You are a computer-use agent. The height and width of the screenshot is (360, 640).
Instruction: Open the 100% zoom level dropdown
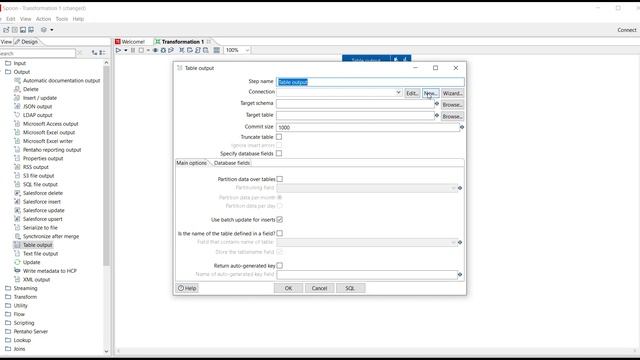[247, 50]
